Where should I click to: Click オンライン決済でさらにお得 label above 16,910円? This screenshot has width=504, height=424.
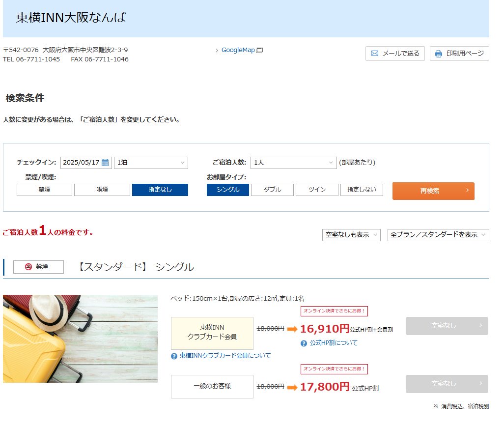334,311
